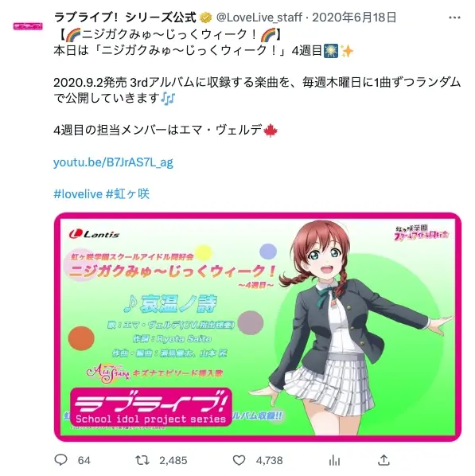475x476 pixels.
Task: Retweet using the retweet arrows icon
Action: click(x=142, y=460)
